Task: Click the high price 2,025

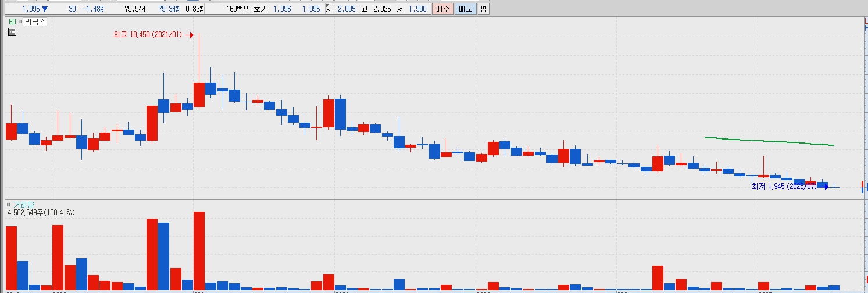Action: pos(381,9)
